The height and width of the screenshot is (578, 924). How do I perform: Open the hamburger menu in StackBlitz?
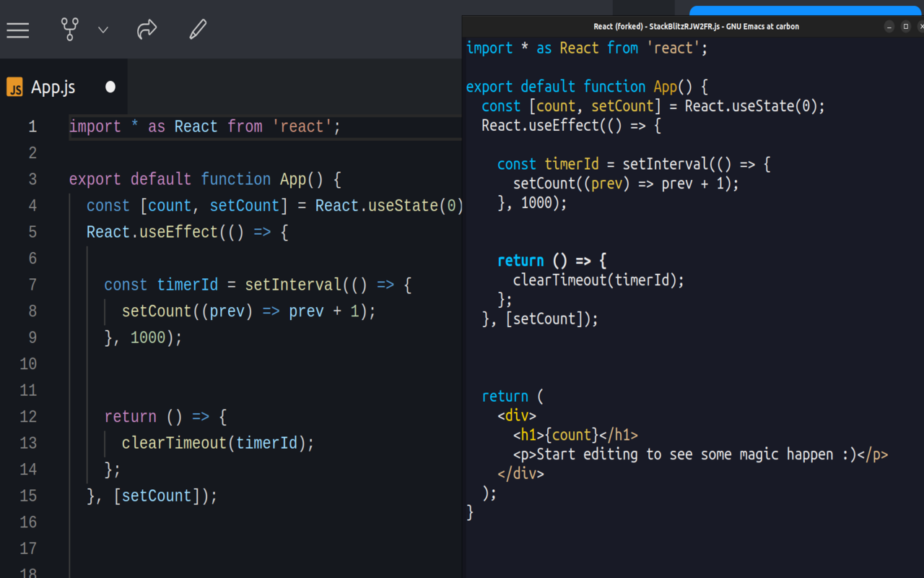(x=18, y=30)
